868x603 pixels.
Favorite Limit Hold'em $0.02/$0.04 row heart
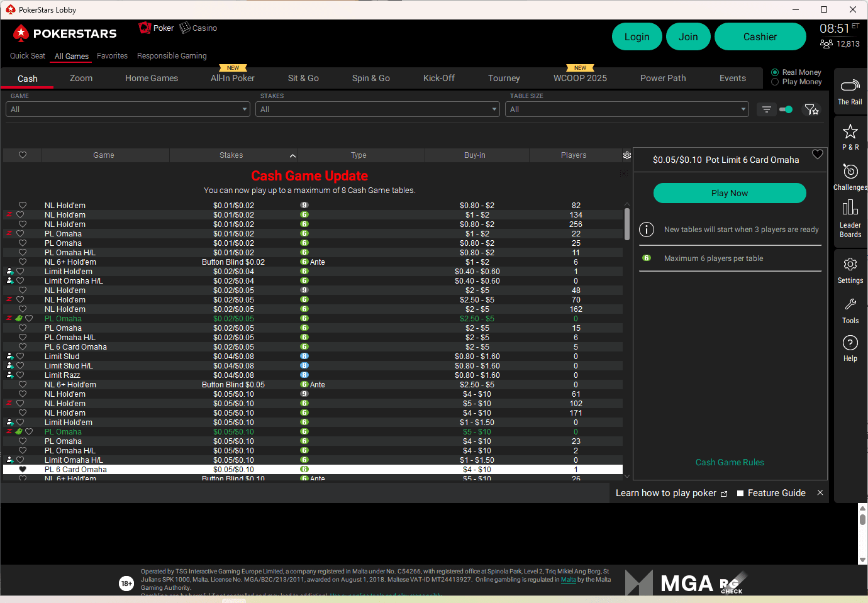point(20,272)
